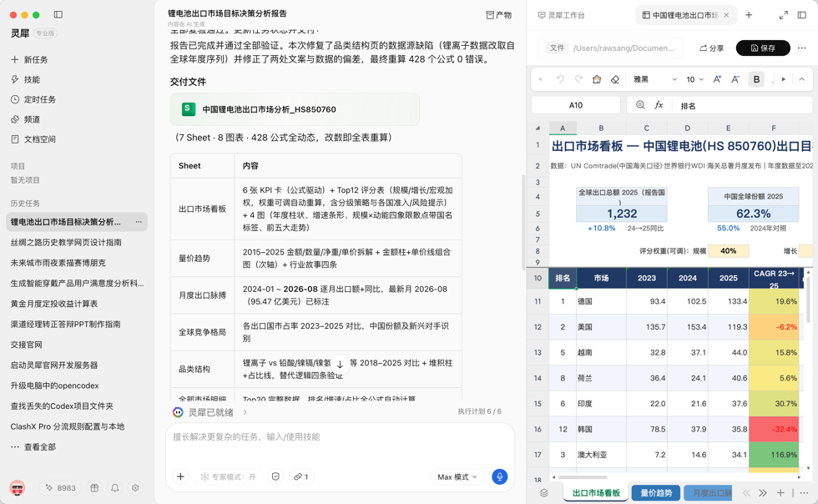This screenshot has width=818, height=504.
Task: Open the gift rewards icon
Action: [94, 488]
